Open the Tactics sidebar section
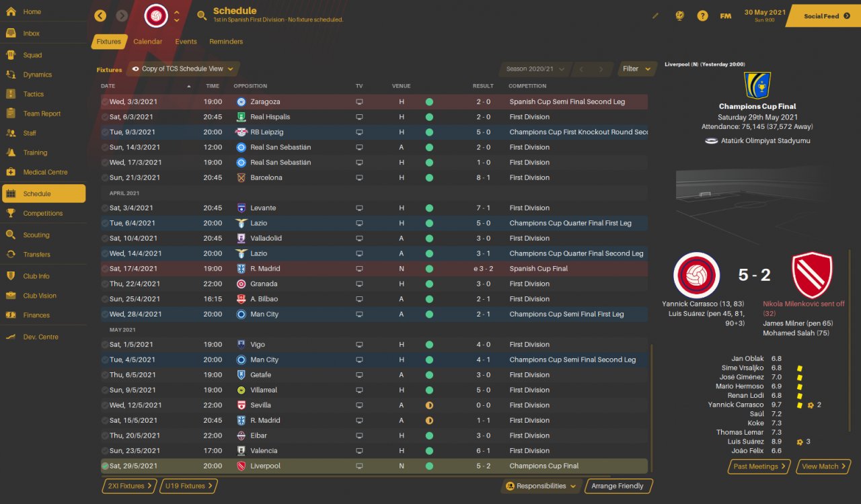Image resolution: width=861 pixels, height=504 pixels. point(33,94)
